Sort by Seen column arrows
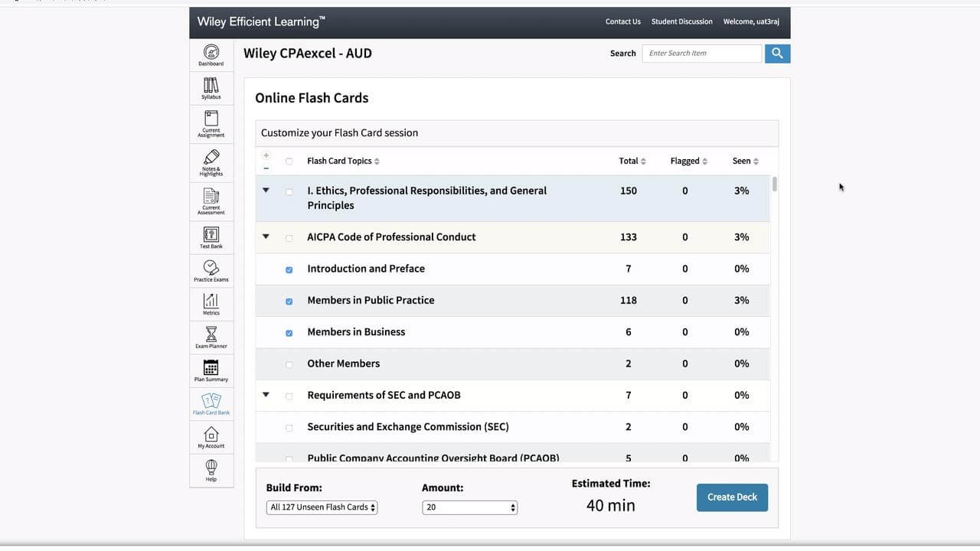 point(756,161)
